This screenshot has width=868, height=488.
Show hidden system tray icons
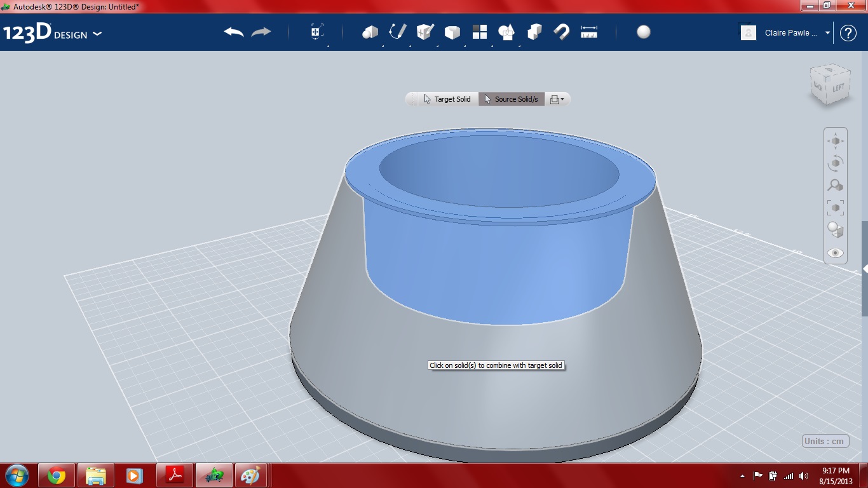pyautogui.click(x=742, y=476)
